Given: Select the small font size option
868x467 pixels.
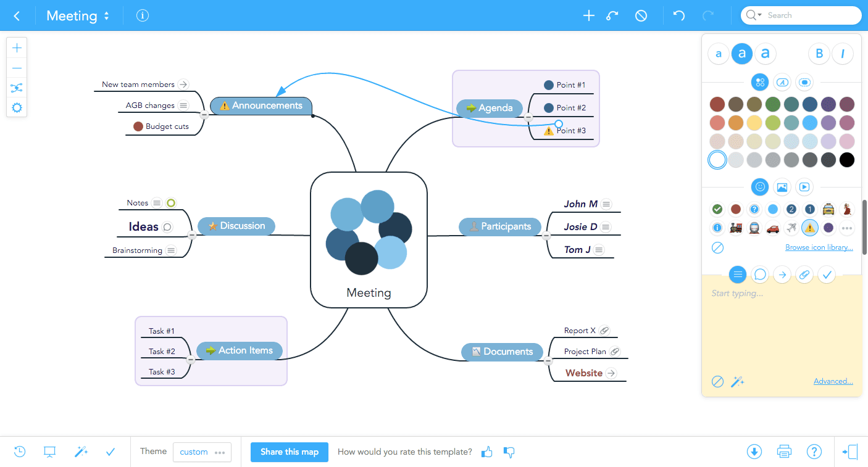Looking at the screenshot, I should pyautogui.click(x=718, y=54).
